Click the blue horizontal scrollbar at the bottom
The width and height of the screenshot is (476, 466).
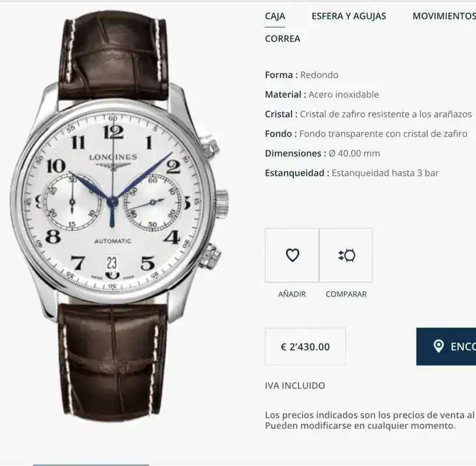[91, 465]
